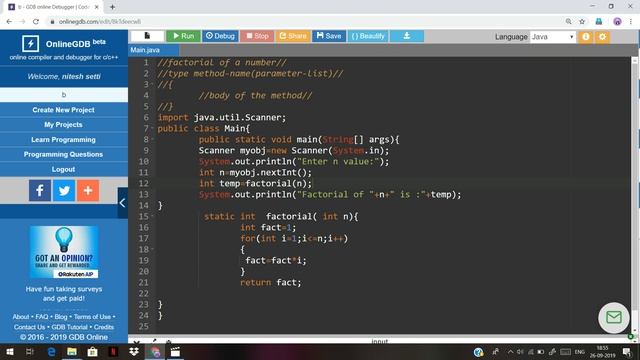Open the Language dropdown set to Java
The image size is (640, 360).
pyautogui.click(x=553, y=37)
